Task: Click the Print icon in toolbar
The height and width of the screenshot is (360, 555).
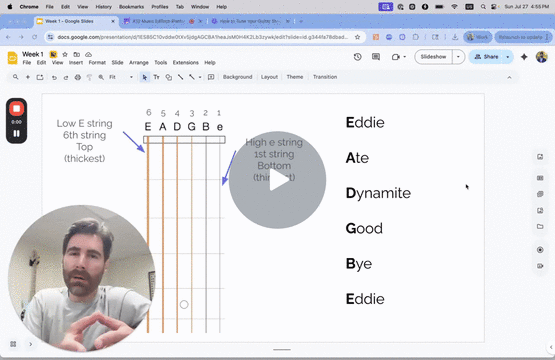Action: tap(78, 77)
